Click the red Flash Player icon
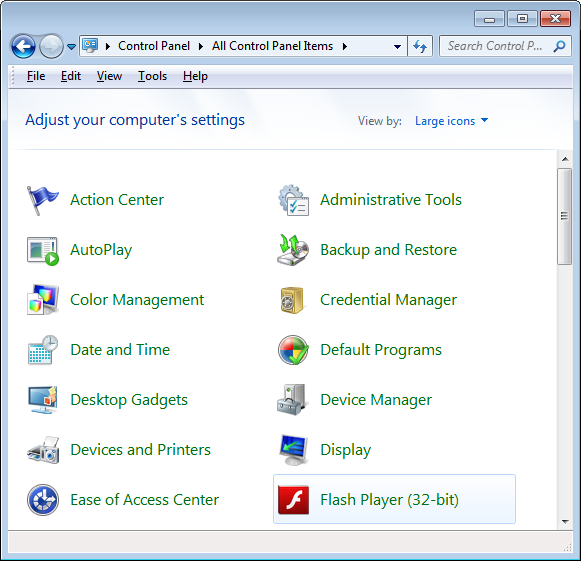This screenshot has width=581, height=561. pyautogui.click(x=293, y=500)
